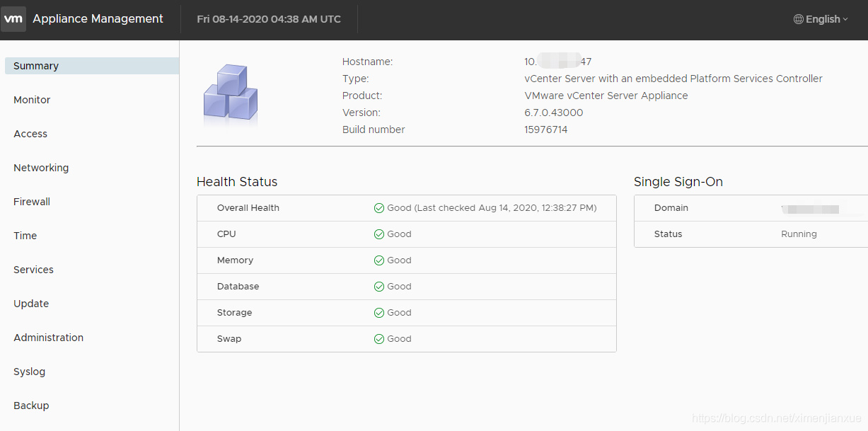Viewport: 868px width, 431px height.
Task: Click the CPU Good status checkmark
Action: pos(379,234)
